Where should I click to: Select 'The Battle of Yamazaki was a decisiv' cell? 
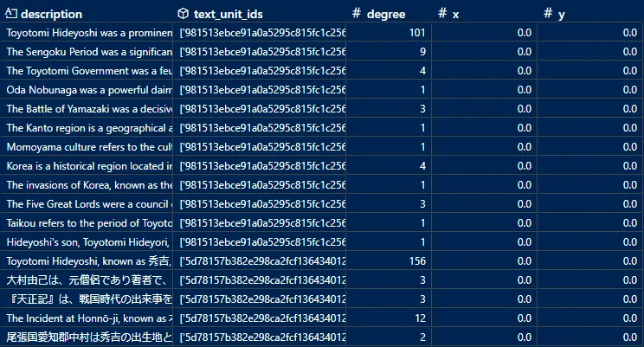[87, 109]
